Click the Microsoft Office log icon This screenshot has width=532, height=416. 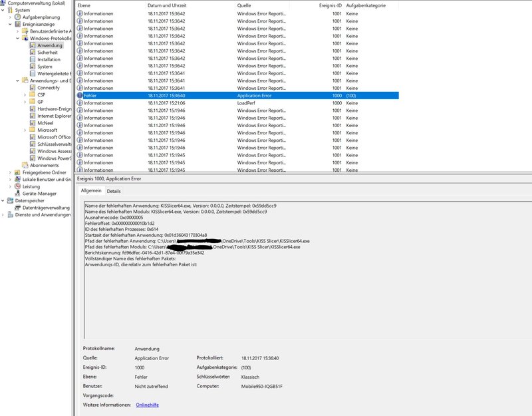click(x=33, y=137)
